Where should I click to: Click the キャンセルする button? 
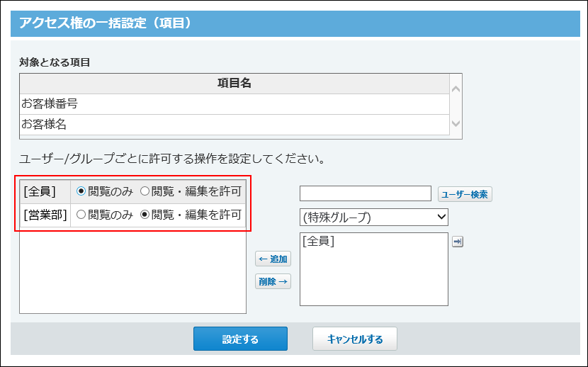(x=355, y=339)
